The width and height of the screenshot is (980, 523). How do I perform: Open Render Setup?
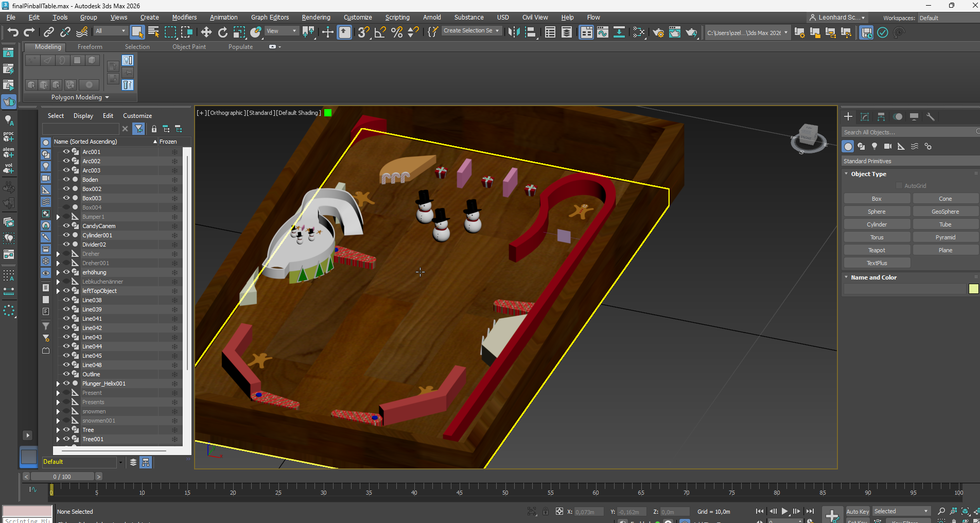(x=658, y=32)
